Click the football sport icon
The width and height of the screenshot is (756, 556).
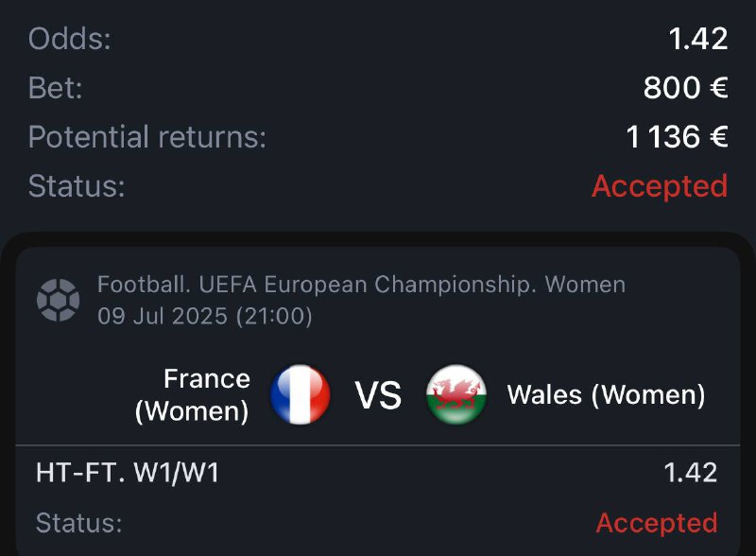coord(58,300)
